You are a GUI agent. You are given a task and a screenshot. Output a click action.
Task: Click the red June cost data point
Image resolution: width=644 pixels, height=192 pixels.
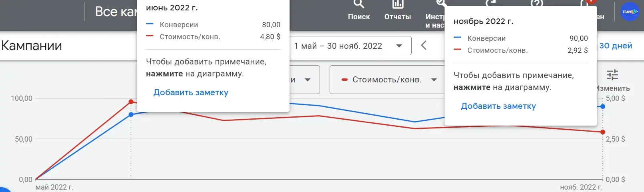coord(131,102)
